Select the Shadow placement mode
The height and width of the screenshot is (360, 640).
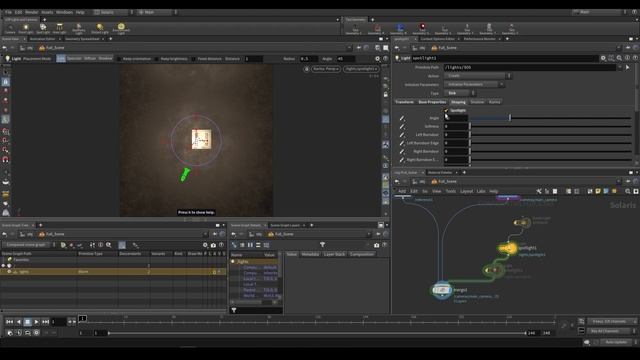(x=105, y=59)
